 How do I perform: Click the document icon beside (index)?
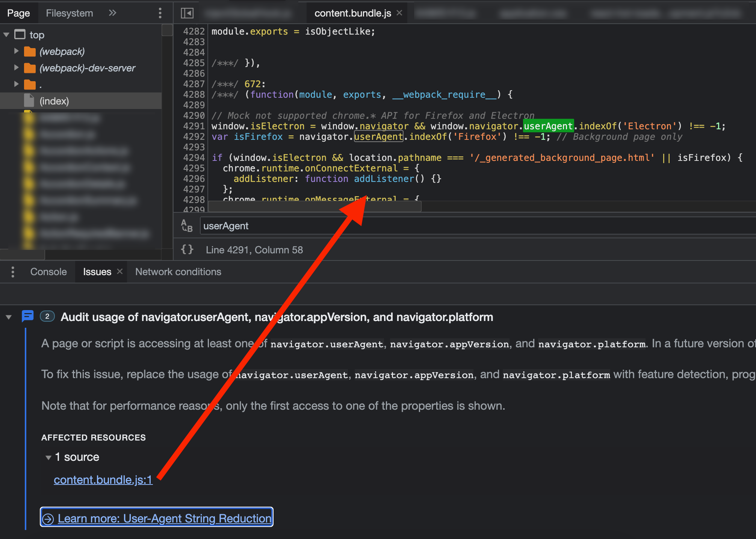(x=29, y=101)
